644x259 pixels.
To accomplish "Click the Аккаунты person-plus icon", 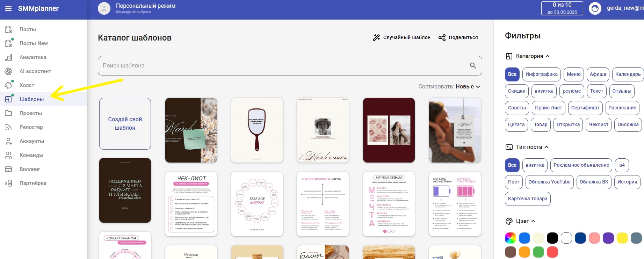I will point(8,141).
